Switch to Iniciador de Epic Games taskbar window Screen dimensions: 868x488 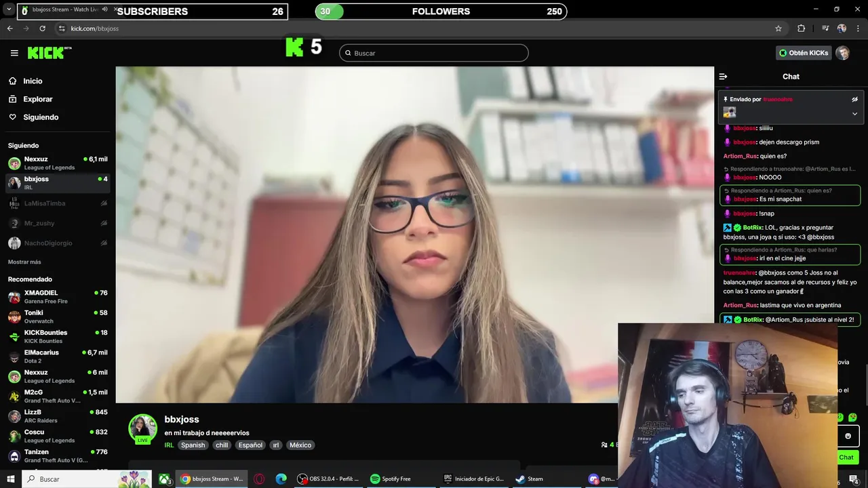473,479
